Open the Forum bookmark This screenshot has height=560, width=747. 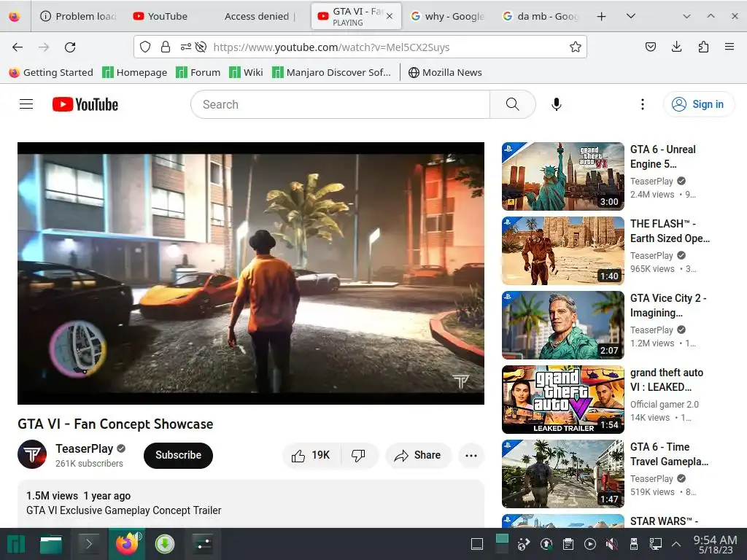pyautogui.click(x=198, y=72)
